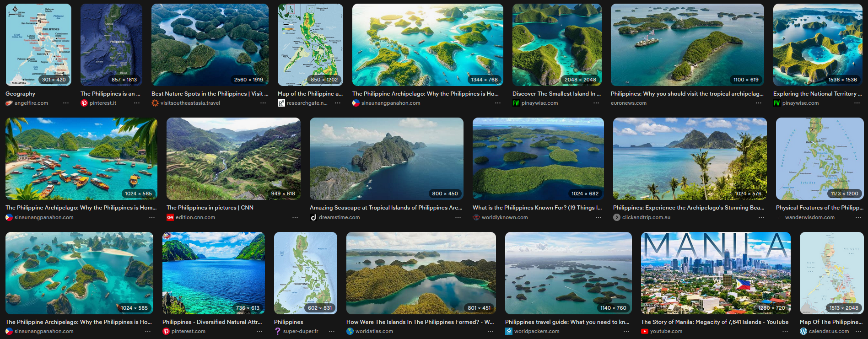Click the YouTube logo beside youtube.com

pyautogui.click(x=645, y=332)
